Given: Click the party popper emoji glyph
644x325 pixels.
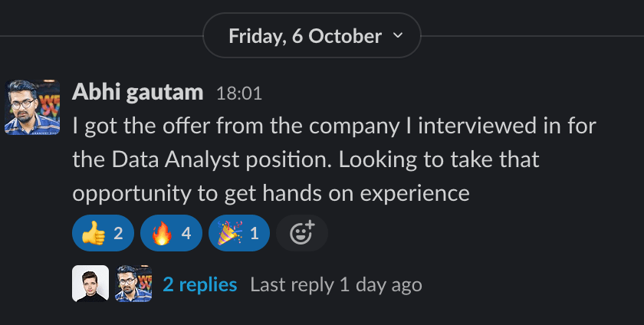Looking at the screenshot, I should click(228, 233).
